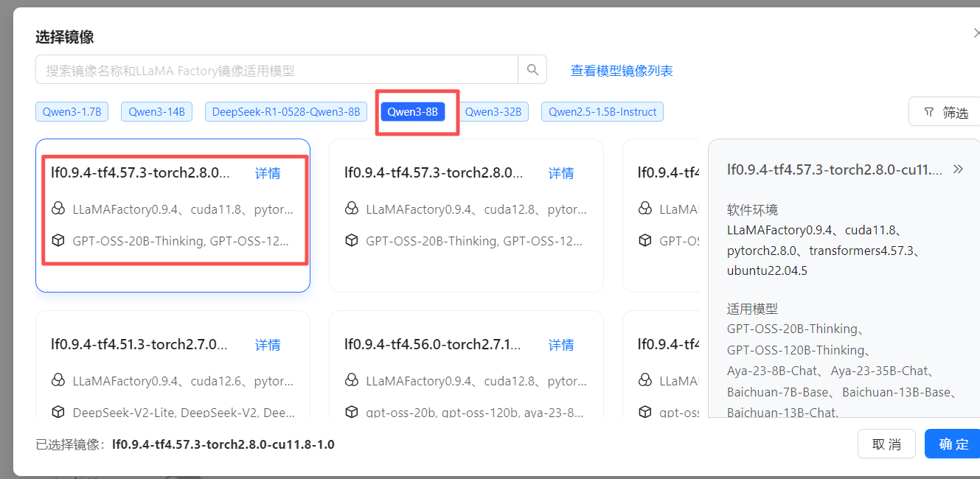Click the cube icon on lf0.9.4-tf4.56.0 card
The height and width of the screenshot is (479, 980).
(352, 412)
